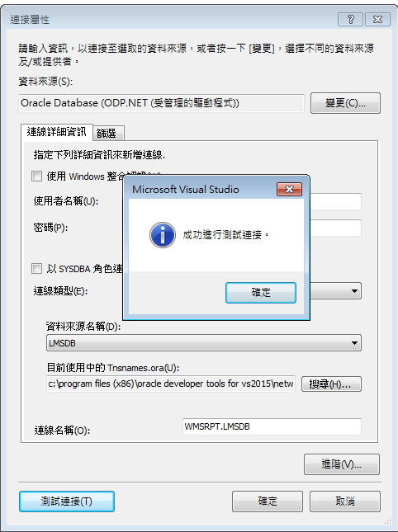Close the 連接屬性 dialog window
The image size is (398, 532).
pyautogui.click(x=377, y=19)
